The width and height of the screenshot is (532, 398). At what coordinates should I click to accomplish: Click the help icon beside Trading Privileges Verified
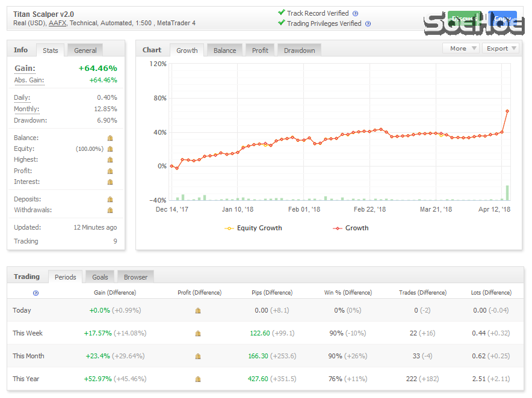(x=368, y=24)
